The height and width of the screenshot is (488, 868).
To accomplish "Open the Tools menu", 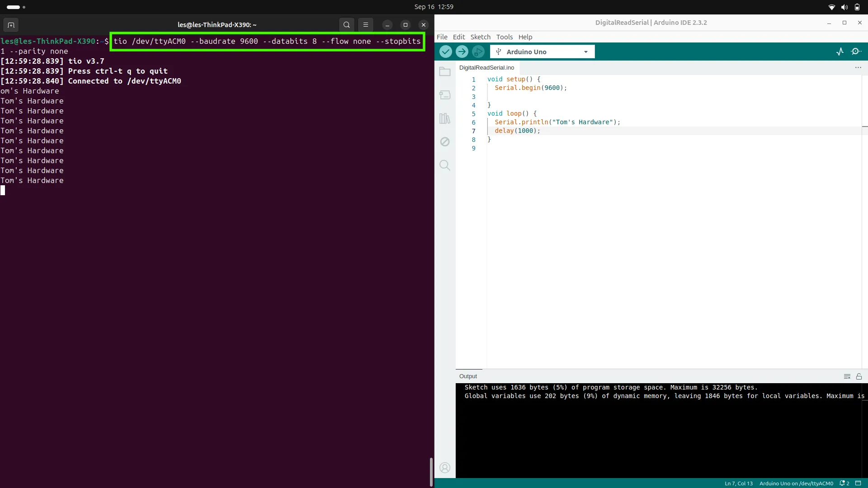I will pos(505,37).
